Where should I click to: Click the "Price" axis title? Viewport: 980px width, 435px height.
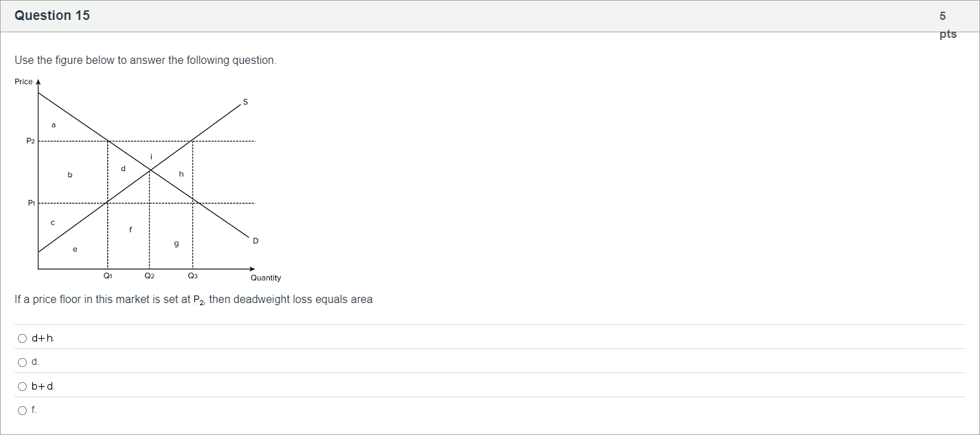tap(23, 82)
